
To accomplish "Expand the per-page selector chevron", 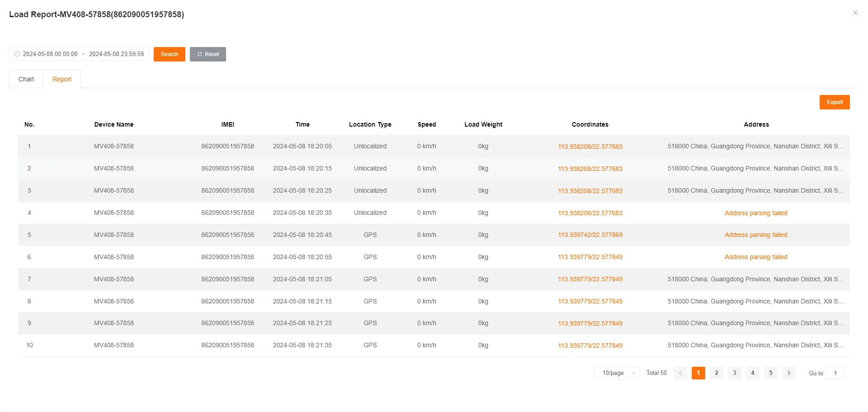I will point(635,373).
